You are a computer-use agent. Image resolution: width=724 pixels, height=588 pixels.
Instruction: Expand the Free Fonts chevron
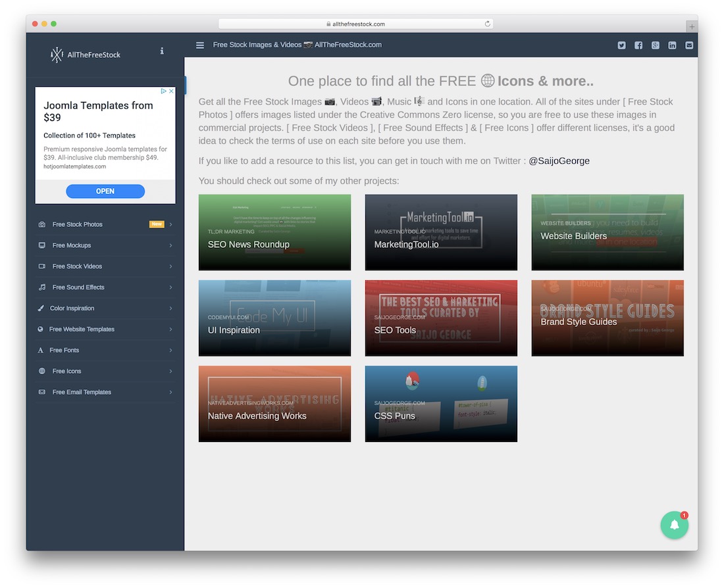(x=171, y=351)
